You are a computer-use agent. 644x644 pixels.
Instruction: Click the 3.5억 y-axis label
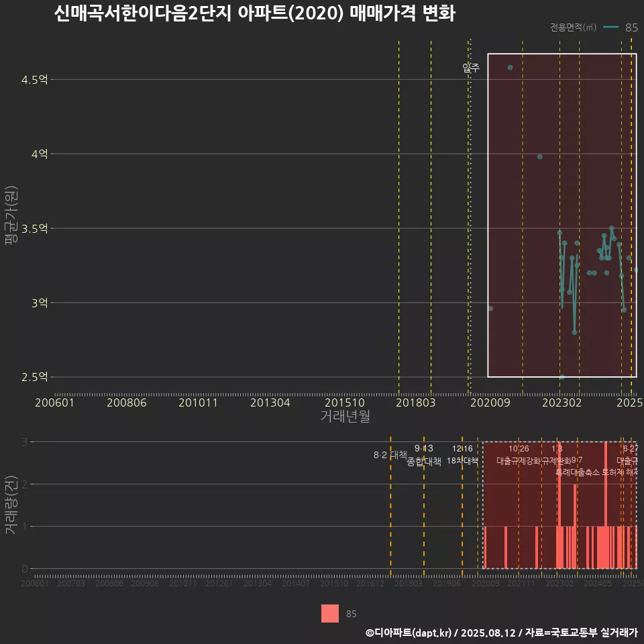point(34,229)
